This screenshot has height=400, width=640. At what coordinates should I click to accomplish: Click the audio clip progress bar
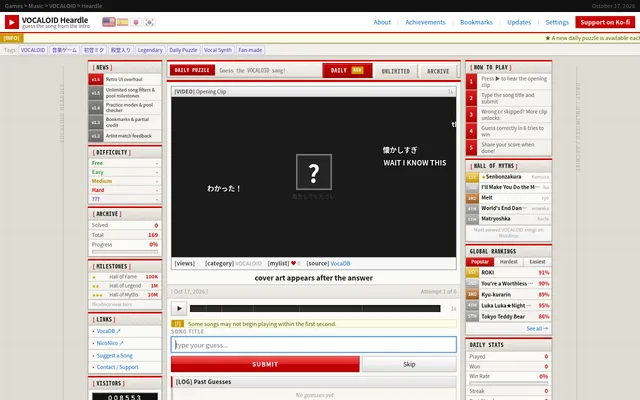click(315, 309)
